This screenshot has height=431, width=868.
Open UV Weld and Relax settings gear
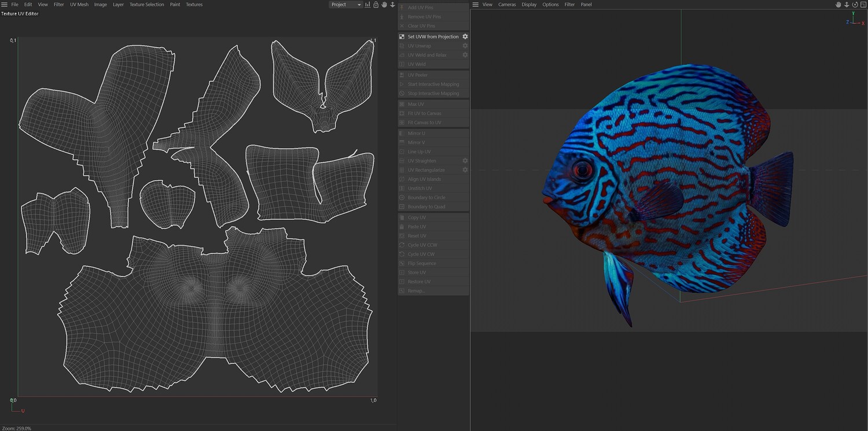coord(465,55)
